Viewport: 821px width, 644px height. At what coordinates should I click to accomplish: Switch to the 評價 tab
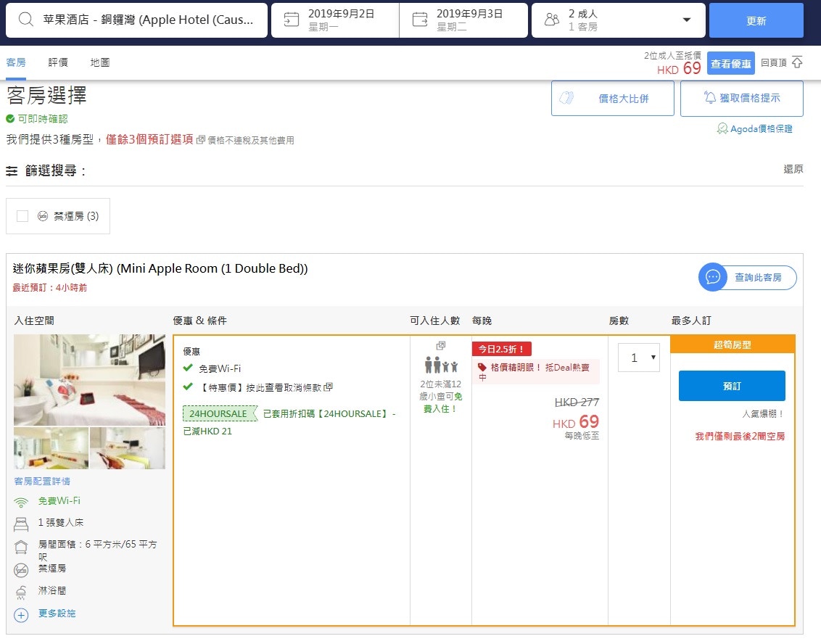(57, 62)
